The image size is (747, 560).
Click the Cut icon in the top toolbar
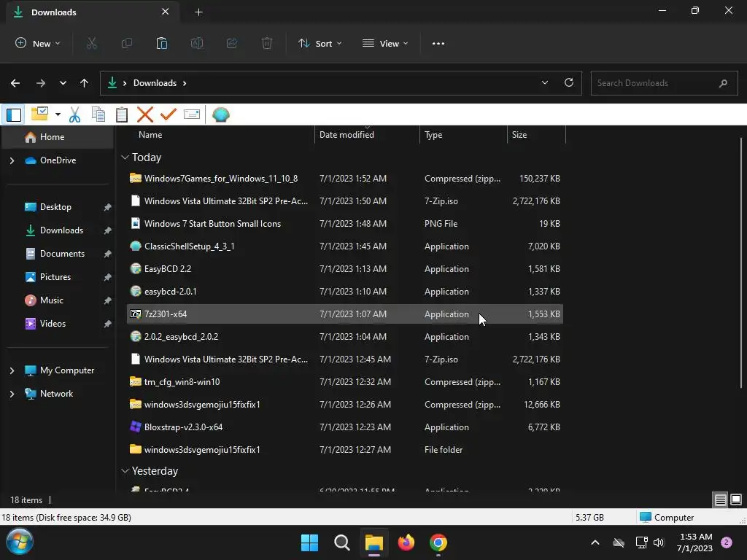(91, 43)
